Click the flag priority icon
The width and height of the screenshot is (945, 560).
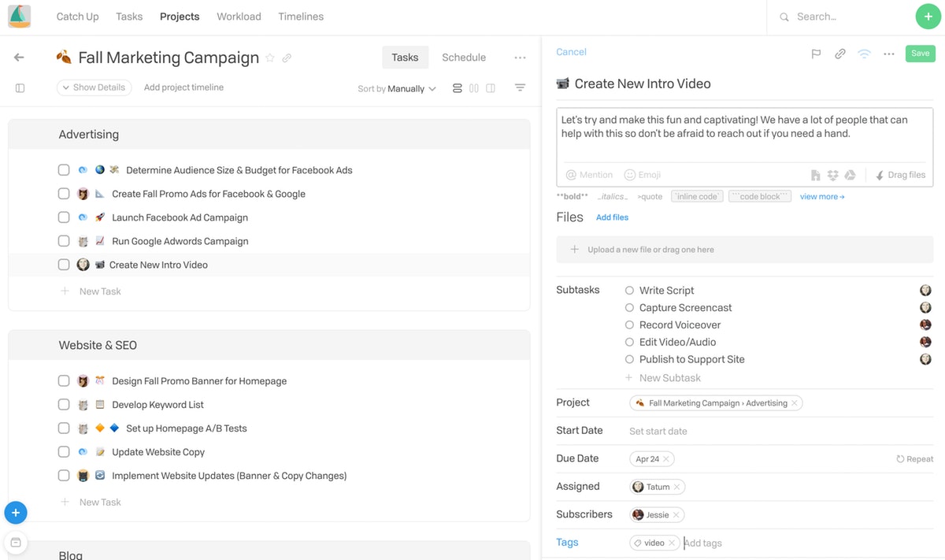(x=817, y=54)
